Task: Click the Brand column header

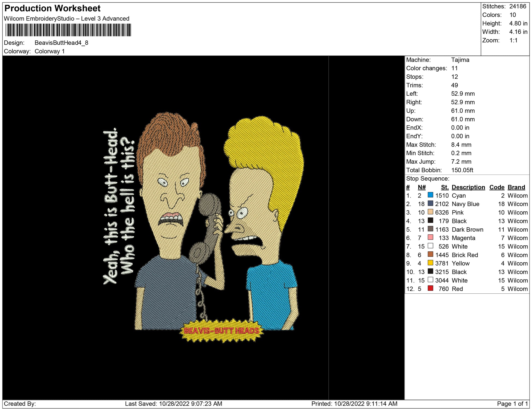Action: click(x=516, y=187)
